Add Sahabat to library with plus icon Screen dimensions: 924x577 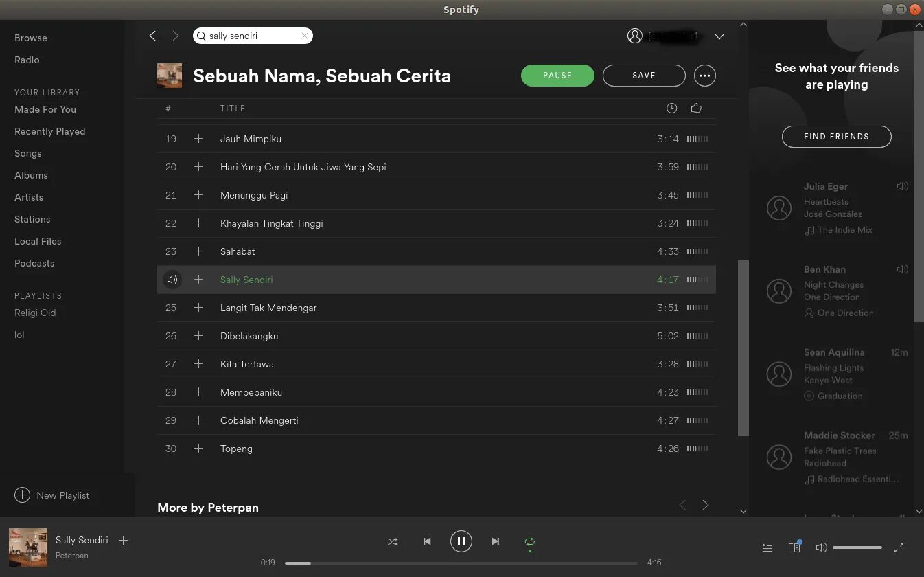198,251
